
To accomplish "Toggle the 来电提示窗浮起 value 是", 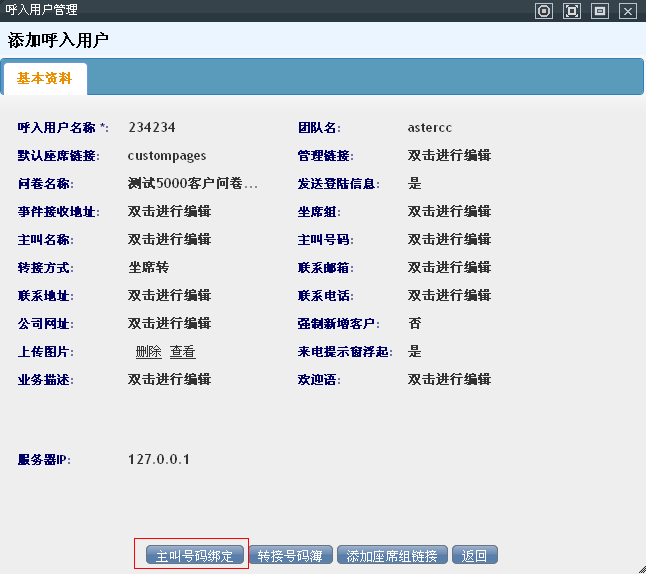I will point(415,352).
